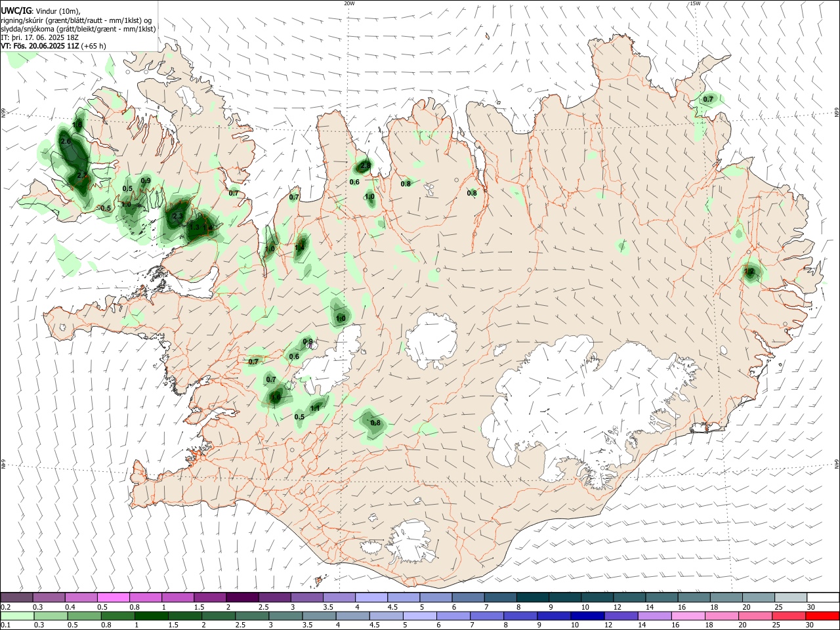Click the dark green 1–1.5 rain scale swatch
The image size is (840, 630).
point(151,616)
